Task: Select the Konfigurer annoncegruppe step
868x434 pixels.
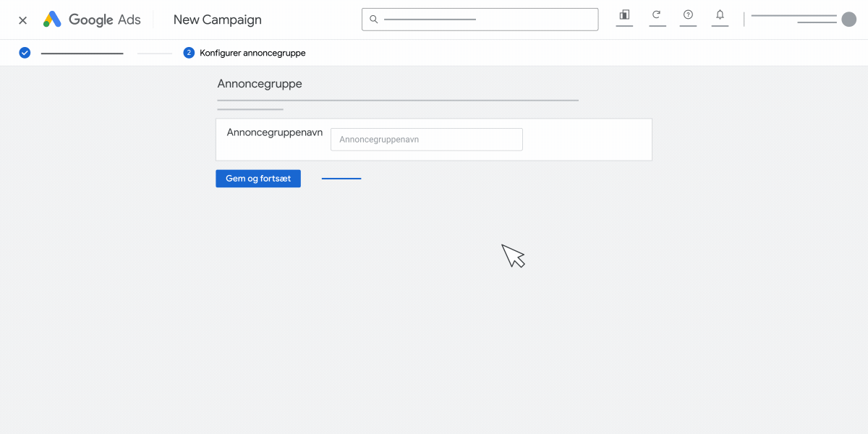Action: [252, 53]
